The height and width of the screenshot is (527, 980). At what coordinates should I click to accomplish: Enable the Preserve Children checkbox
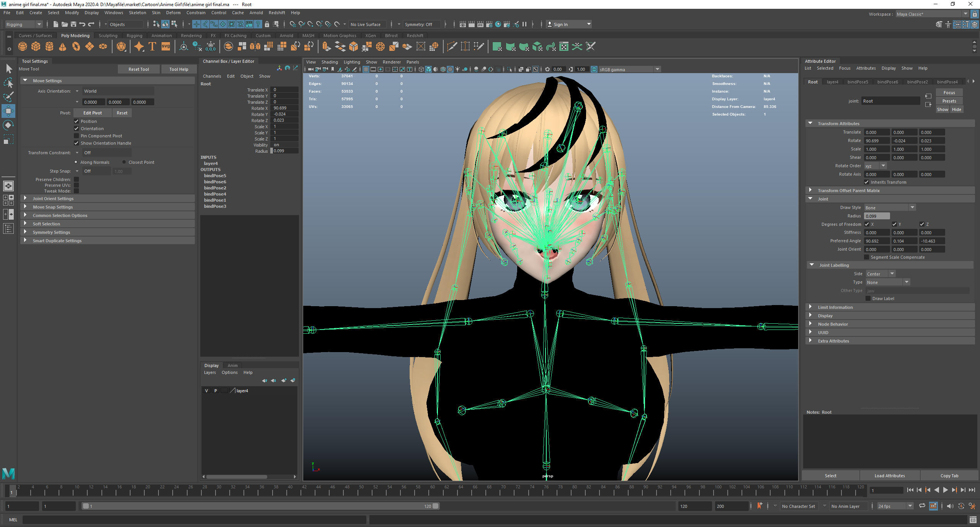point(77,179)
